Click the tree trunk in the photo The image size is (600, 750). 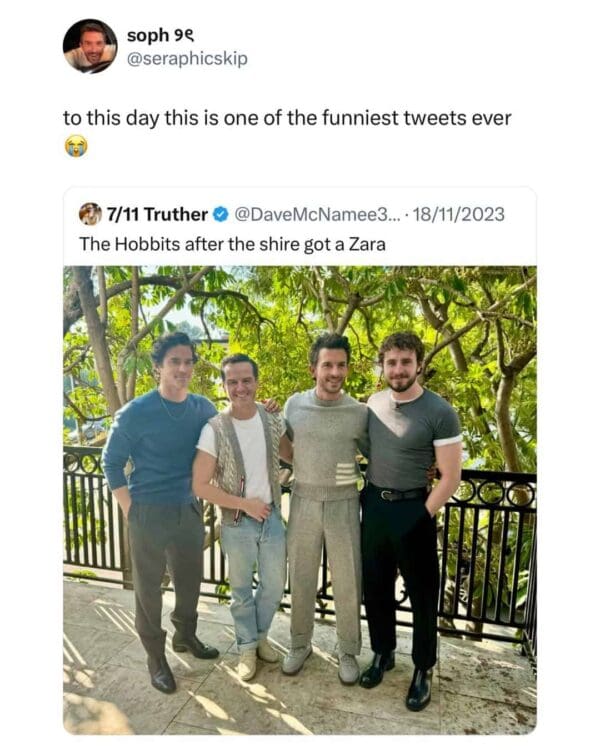pos(100,340)
